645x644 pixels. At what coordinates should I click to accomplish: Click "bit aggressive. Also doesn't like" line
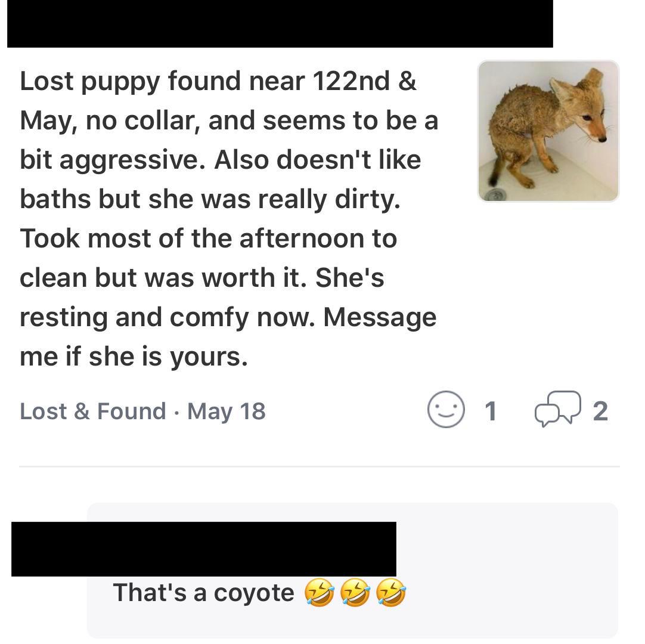pos(220,160)
